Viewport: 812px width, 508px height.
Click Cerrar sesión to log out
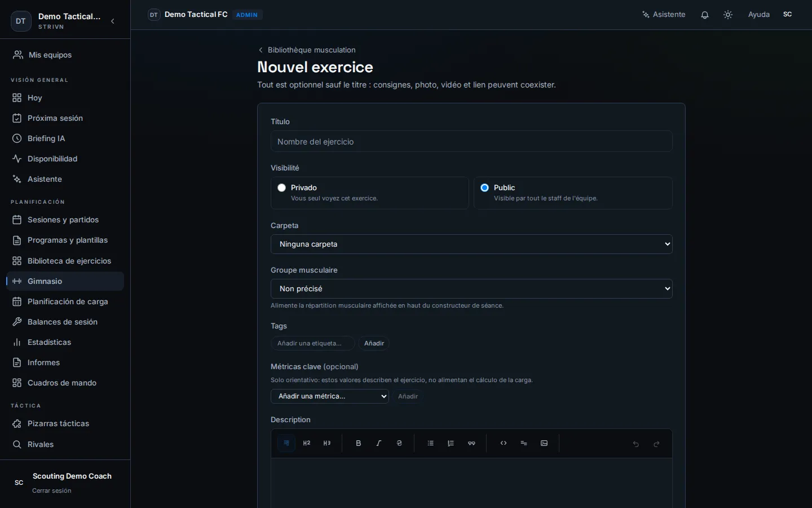(52, 491)
